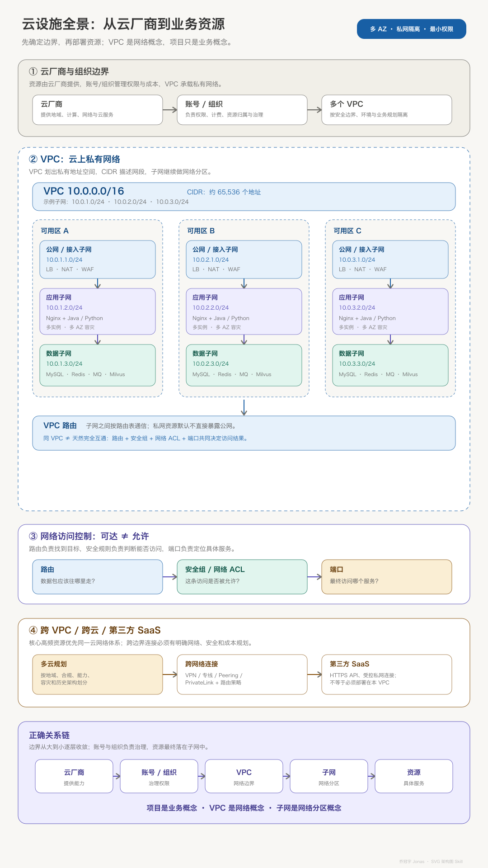Click the title "云设施全景：从云厂商到业务资源"
The height and width of the screenshot is (868, 488).
click(x=123, y=24)
